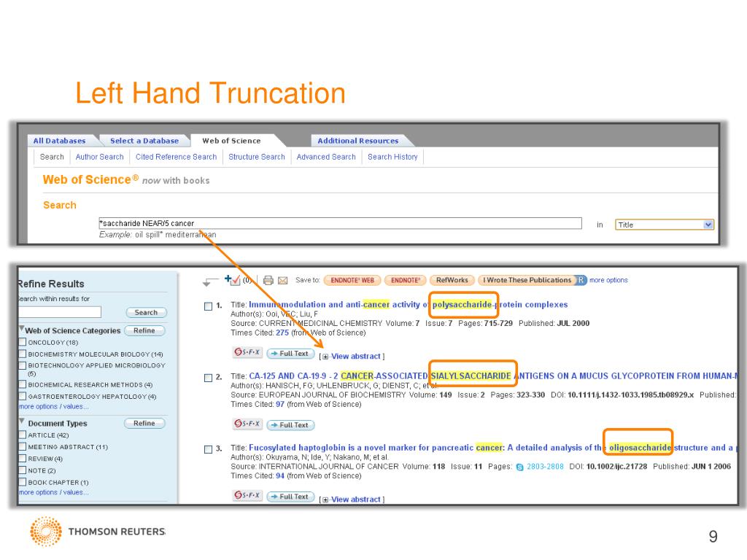Click Refine button for Categories
Viewport: 747px width, 560px height.
point(144,330)
